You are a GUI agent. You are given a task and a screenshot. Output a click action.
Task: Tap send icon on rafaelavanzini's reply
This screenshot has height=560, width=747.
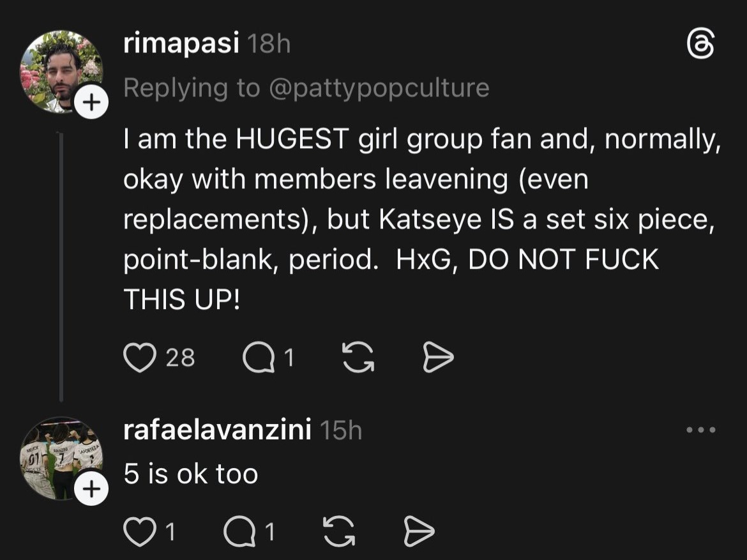point(420,531)
